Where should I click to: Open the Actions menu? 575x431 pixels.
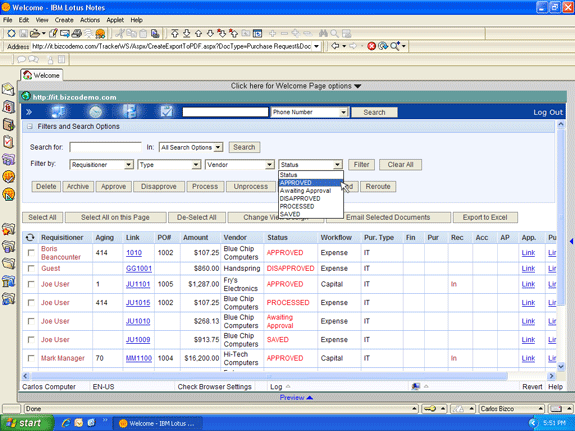(90, 20)
